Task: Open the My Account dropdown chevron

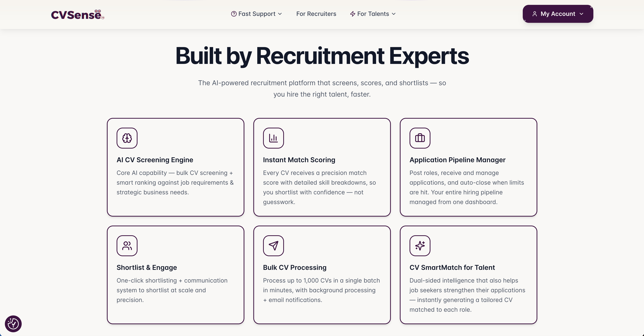Action: pyautogui.click(x=581, y=14)
